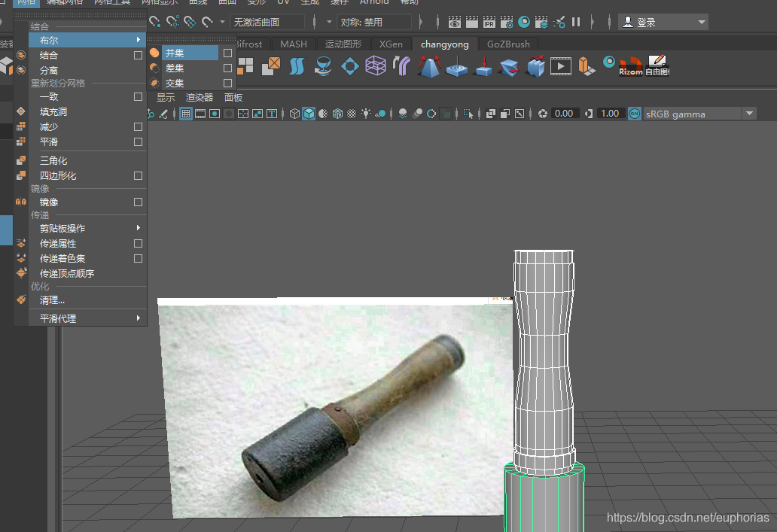Open the 对称: 禁用 symmetry dropdown

(374, 22)
